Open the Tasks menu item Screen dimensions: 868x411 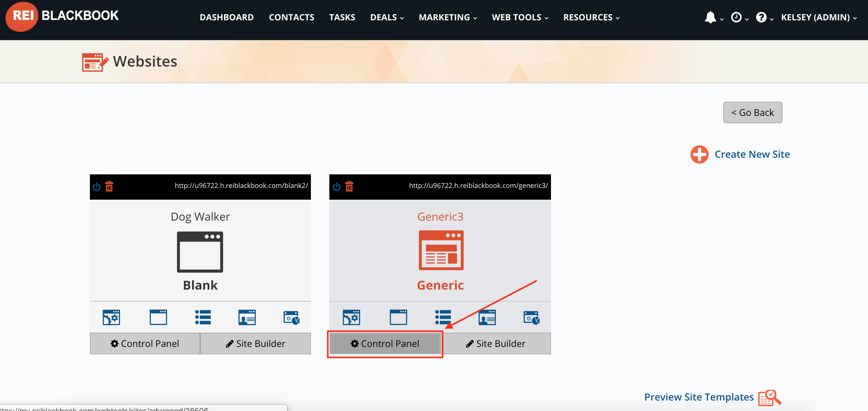click(342, 17)
